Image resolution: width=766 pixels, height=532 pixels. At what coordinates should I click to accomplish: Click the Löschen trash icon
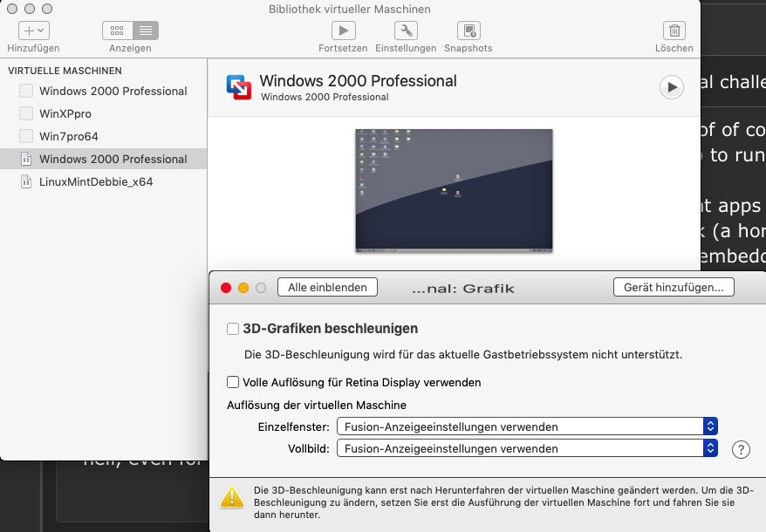(674, 31)
